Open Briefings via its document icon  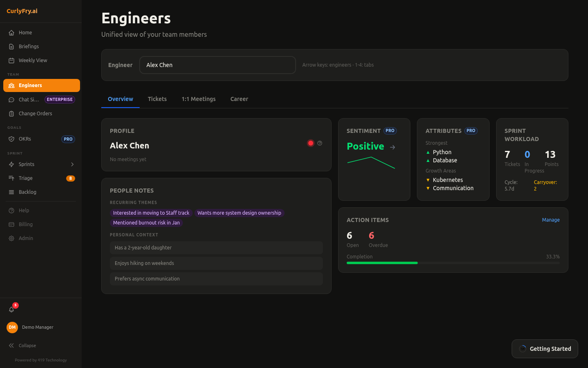pos(11,47)
